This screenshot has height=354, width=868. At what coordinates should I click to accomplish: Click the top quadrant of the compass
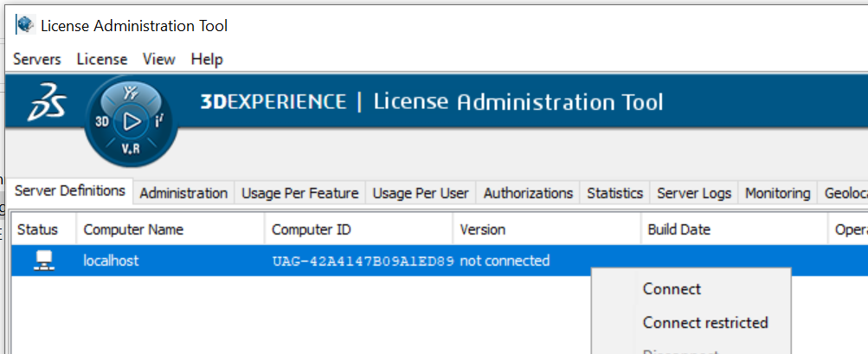[131, 93]
